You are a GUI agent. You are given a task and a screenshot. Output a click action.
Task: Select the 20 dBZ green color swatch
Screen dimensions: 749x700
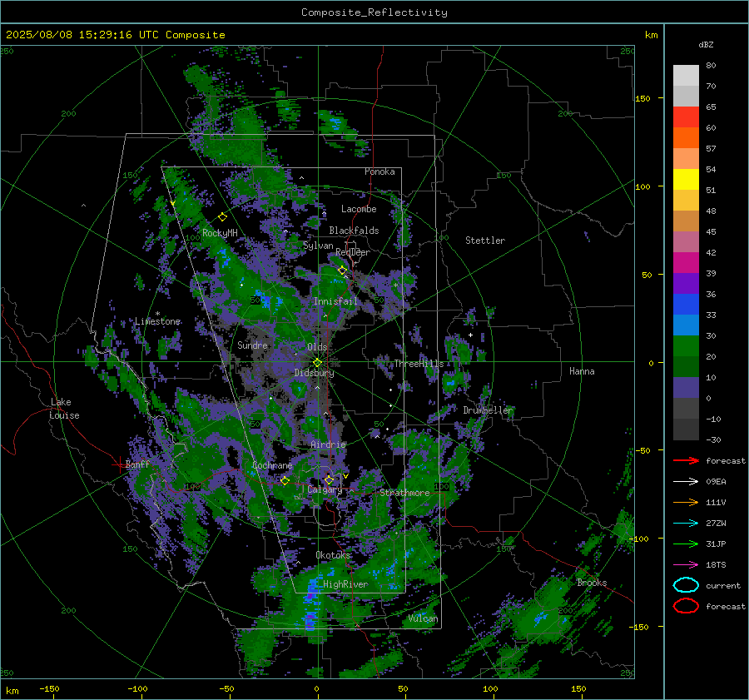coord(686,346)
